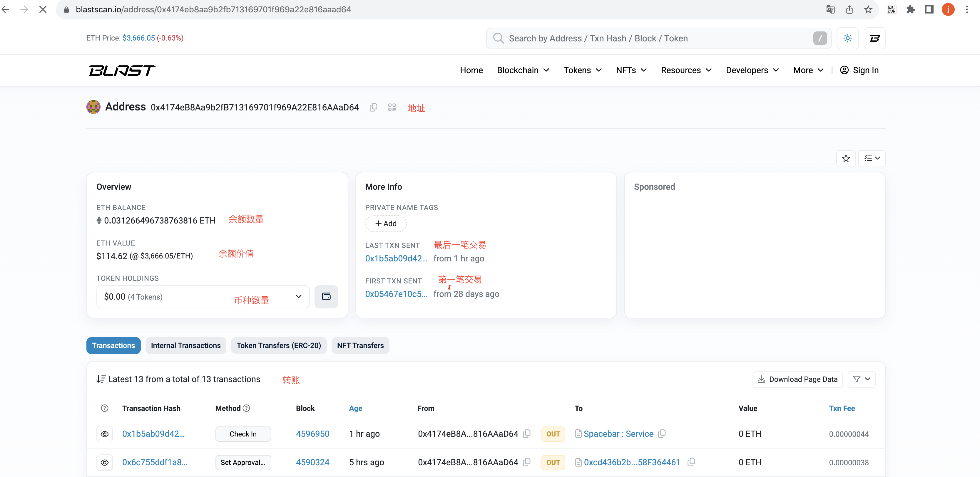The height and width of the screenshot is (477, 980).
Task: Open block 4596950 link
Action: coord(312,434)
